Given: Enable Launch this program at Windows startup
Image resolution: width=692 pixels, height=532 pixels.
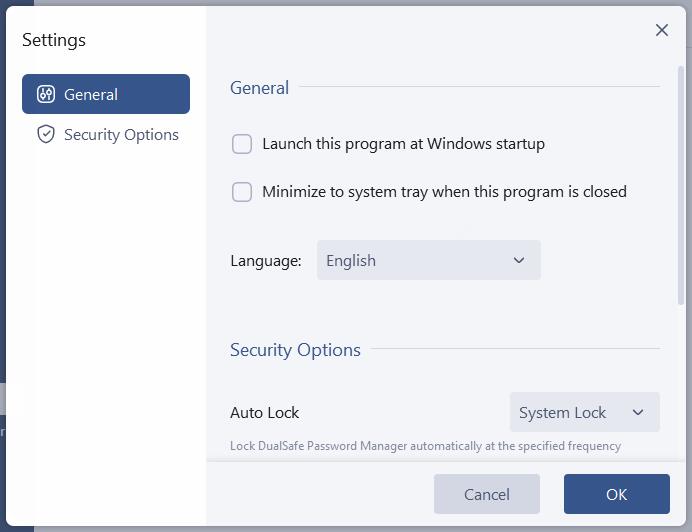Looking at the screenshot, I should 242,144.
